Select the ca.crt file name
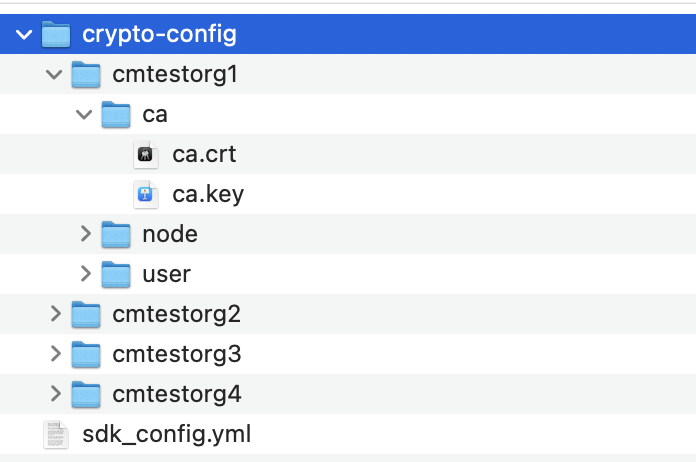The height and width of the screenshot is (462, 696). click(204, 155)
